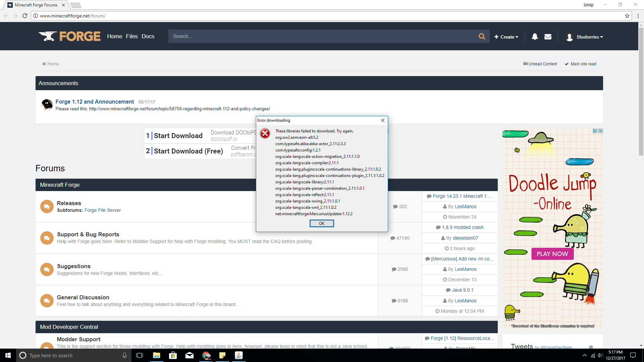Click Type here to search box

click(74, 355)
